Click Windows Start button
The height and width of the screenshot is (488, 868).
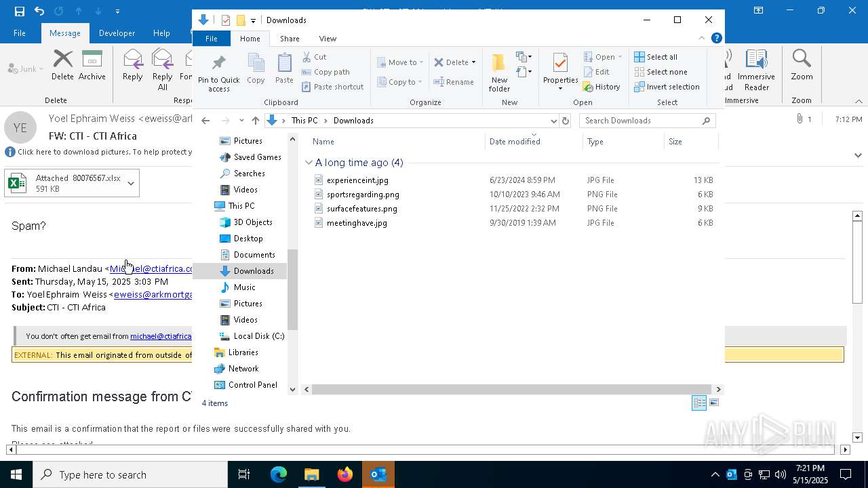tap(16, 474)
